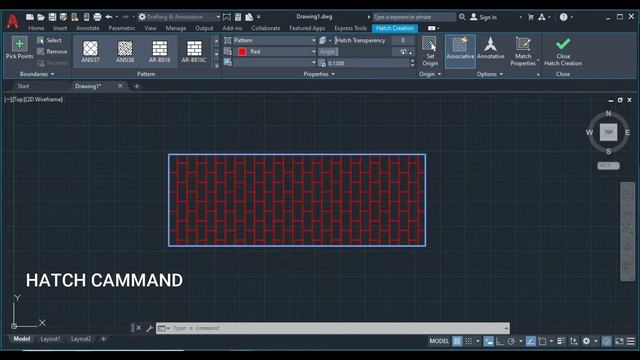Switch to the Layout1 tab
Image resolution: width=640 pixels, height=360 pixels.
pyautogui.click(x=51, y=339)
